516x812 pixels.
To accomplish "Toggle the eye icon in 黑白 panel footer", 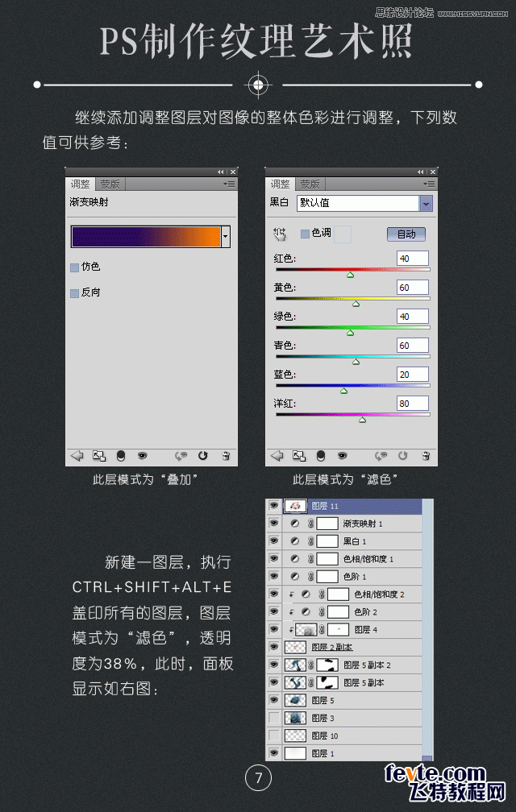I will tap(342, 456).
